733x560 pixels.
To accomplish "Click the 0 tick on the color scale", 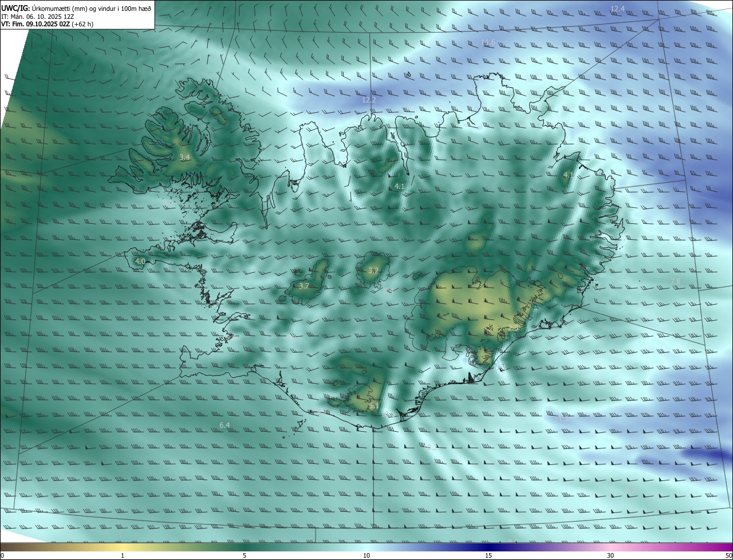I will click(x=2, y=555).
